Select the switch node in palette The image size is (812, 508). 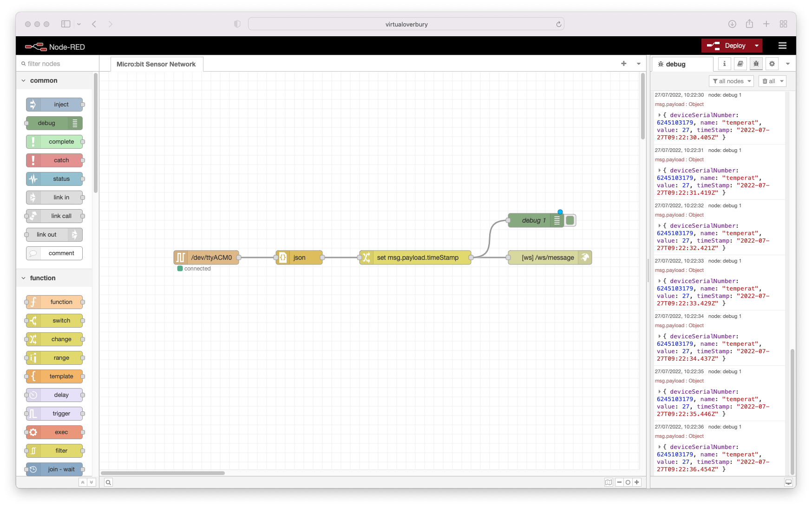(54, 321)
